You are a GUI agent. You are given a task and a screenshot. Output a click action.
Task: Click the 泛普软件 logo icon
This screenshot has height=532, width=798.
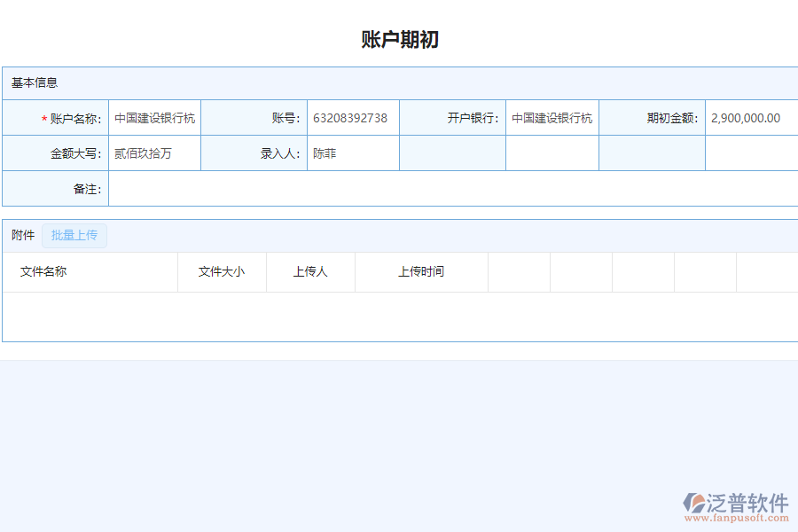694,503
